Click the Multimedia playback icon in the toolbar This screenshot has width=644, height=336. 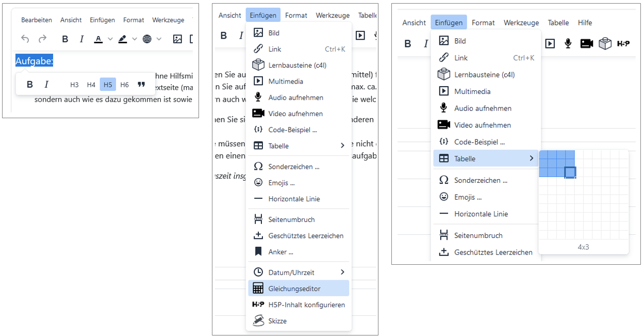(x=550, y=43)
